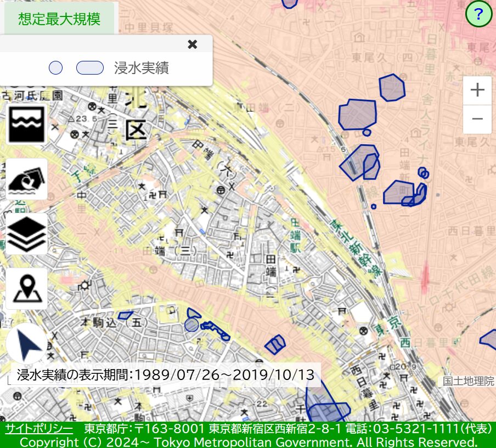
Task: Open help with the question mark icon
Action: [x=478, y=14]
